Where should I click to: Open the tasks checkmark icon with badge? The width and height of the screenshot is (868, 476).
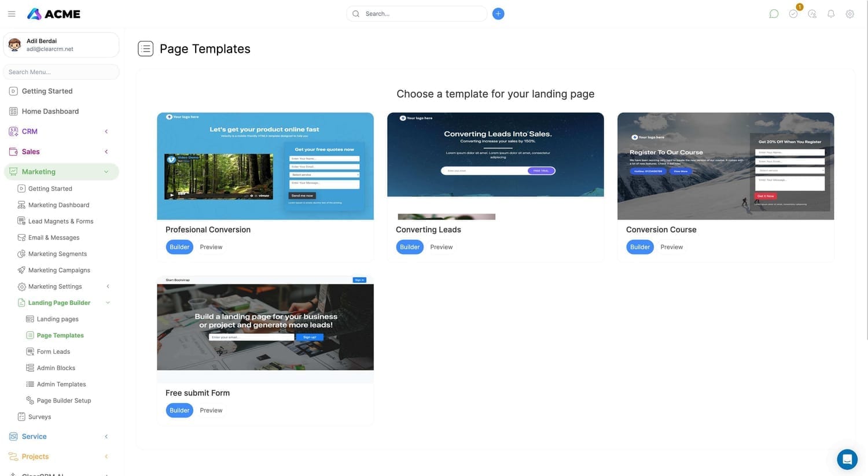coord(793,14)
